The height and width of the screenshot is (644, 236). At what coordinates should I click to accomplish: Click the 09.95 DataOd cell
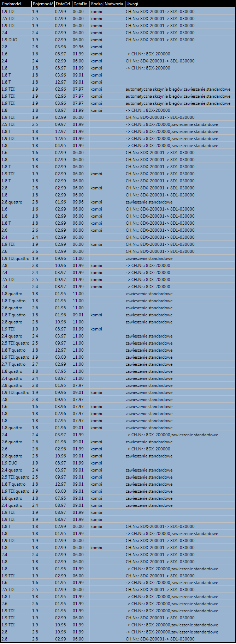[60, 400]
